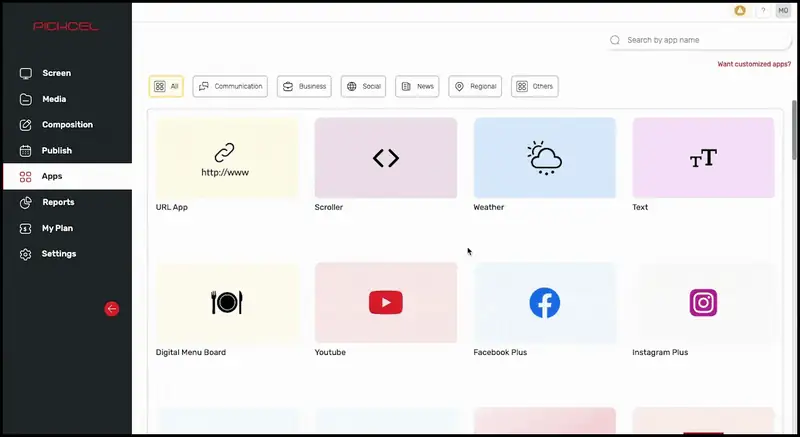
Task: Click the yellow notification bell icon
Action: tap(740, 11)
